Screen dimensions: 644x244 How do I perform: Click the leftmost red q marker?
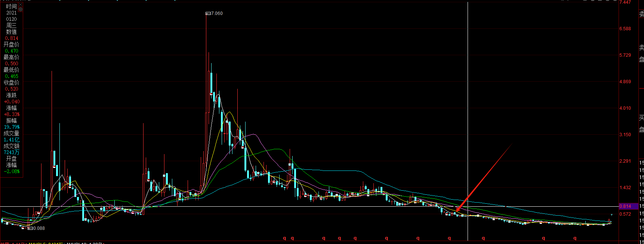284,238
